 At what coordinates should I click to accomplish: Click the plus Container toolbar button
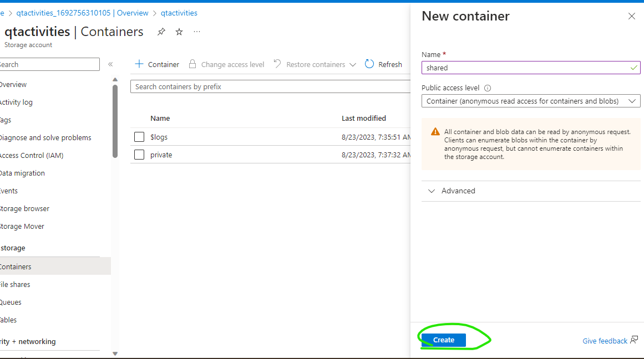(157, 64)
